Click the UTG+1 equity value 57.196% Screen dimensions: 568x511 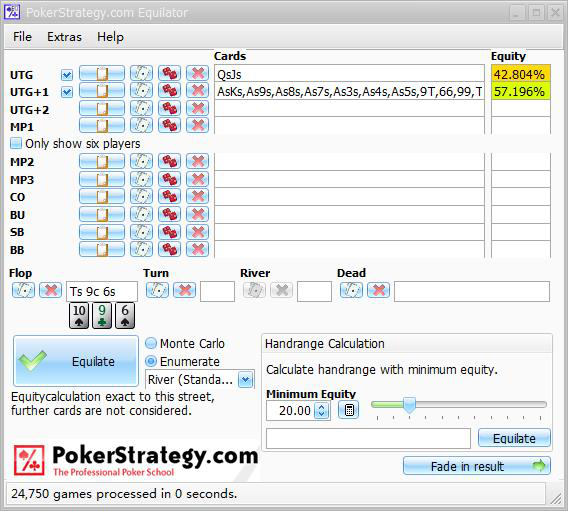tap(521, 91)
